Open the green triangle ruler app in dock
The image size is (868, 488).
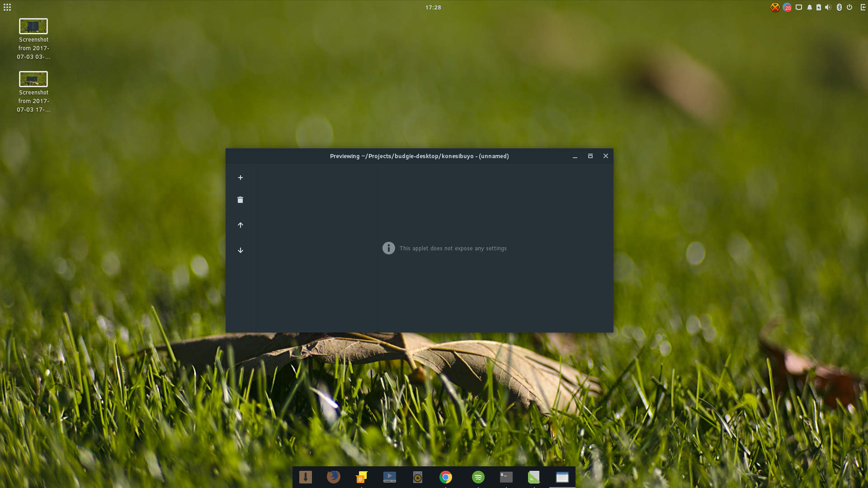(x=534, y=477)
